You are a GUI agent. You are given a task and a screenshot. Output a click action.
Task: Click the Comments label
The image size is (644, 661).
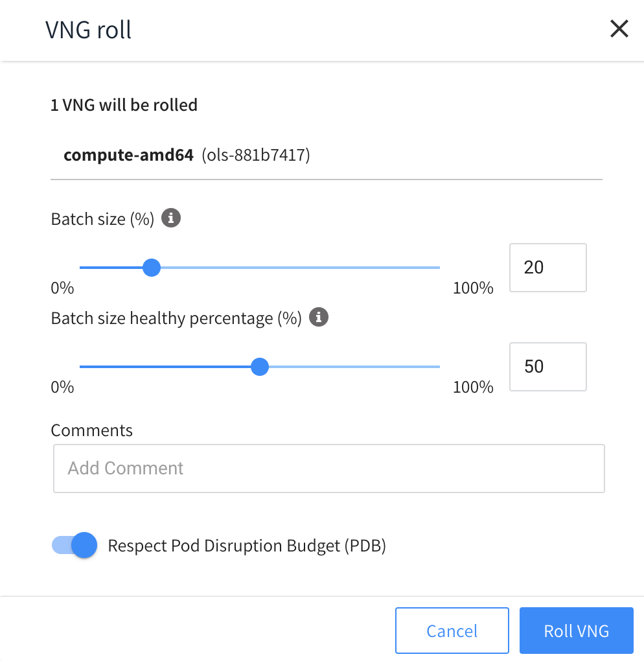[92, 430]
